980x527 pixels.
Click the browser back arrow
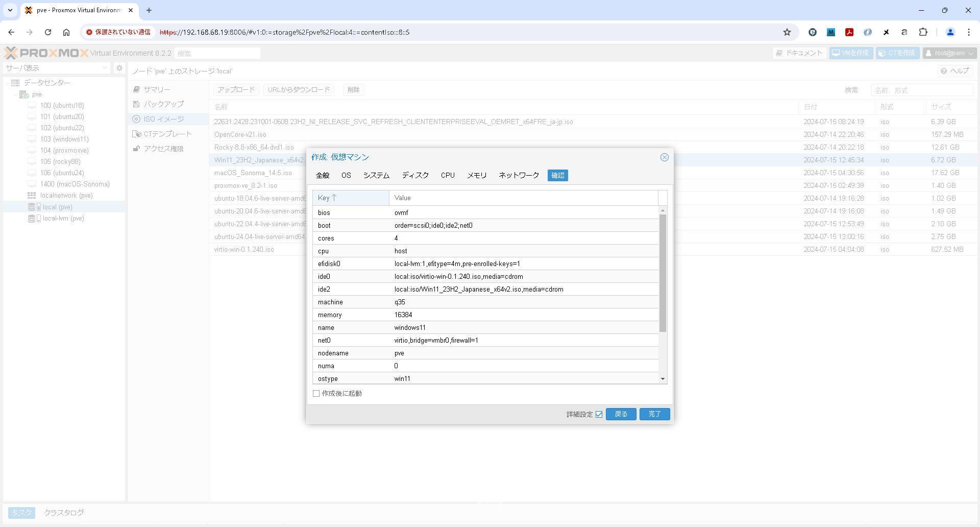coord(11,32)
